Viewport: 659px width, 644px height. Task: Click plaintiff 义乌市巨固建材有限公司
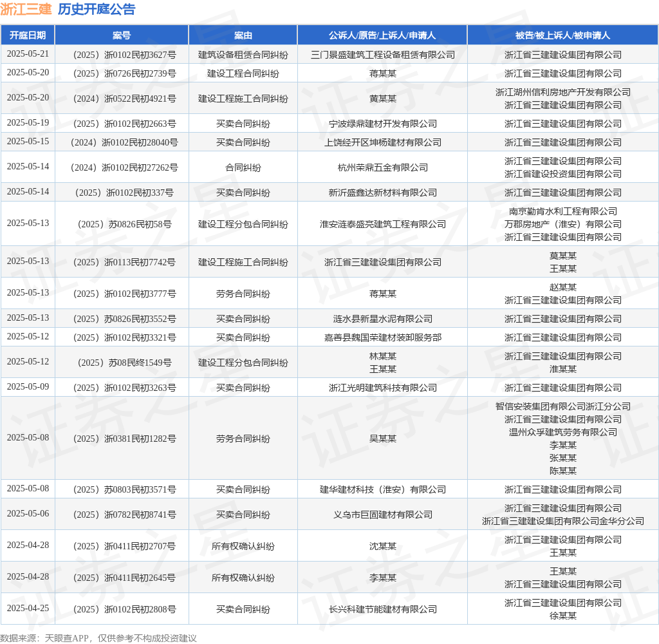coord(382,515)
